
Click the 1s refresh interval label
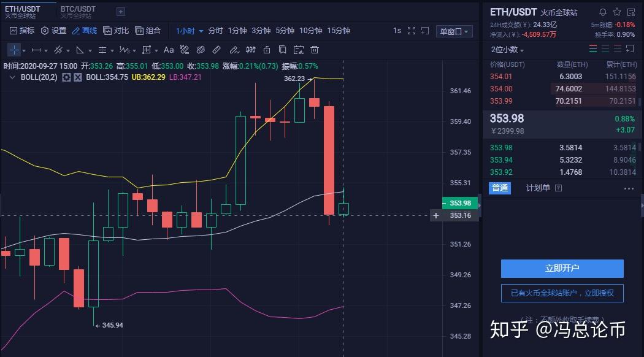point(397,31)
